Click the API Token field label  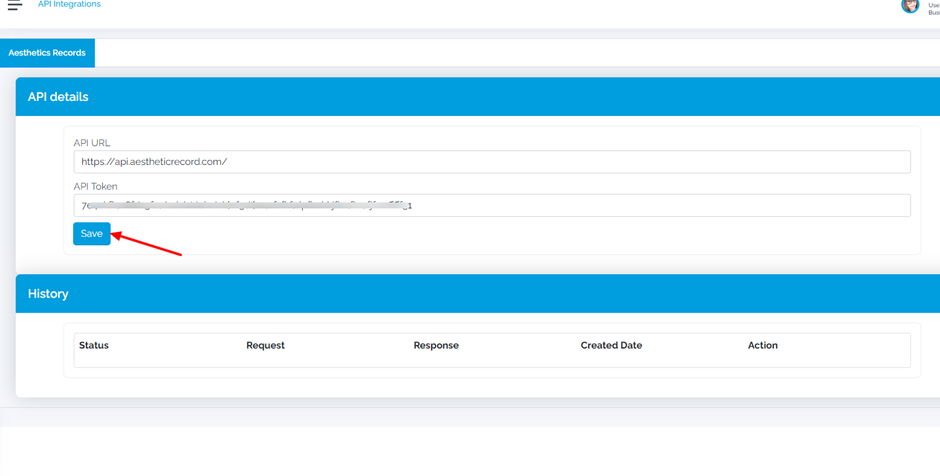point(95,186)
